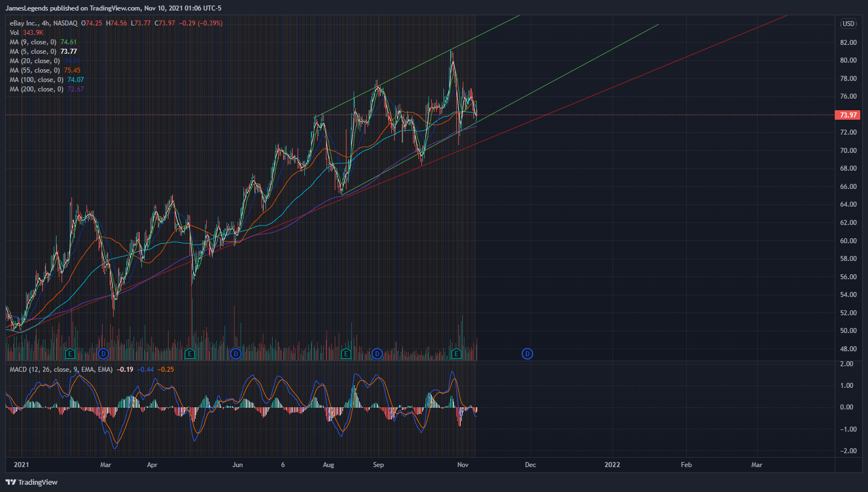Click the MACD line value -0.44

(x=145, y=370)
